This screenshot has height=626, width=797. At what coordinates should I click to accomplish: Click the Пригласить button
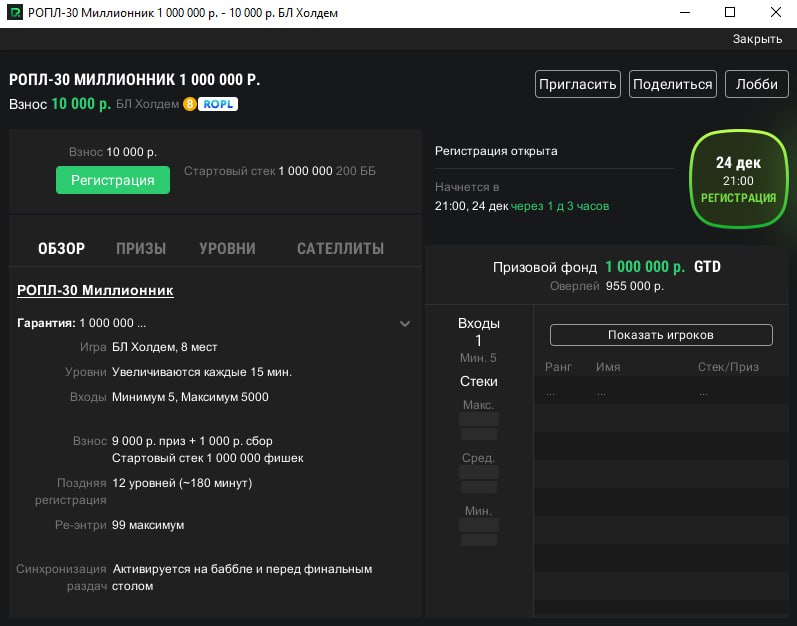[578, 84]
